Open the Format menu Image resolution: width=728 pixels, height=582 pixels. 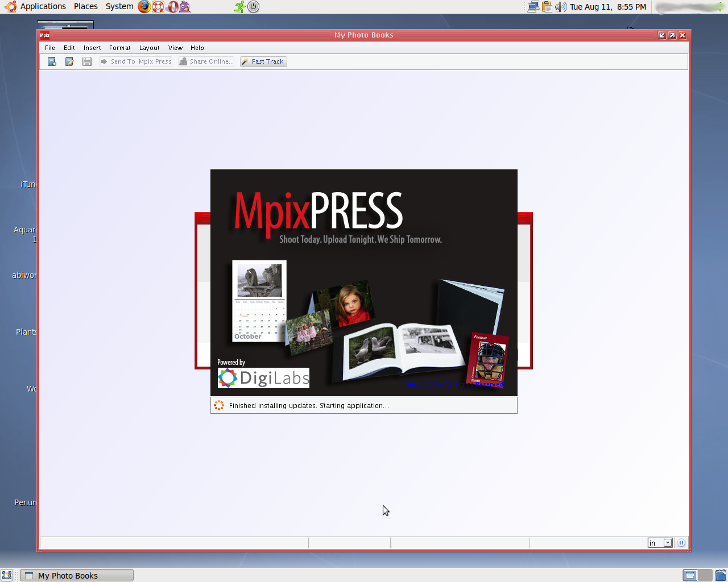point(119,48)
